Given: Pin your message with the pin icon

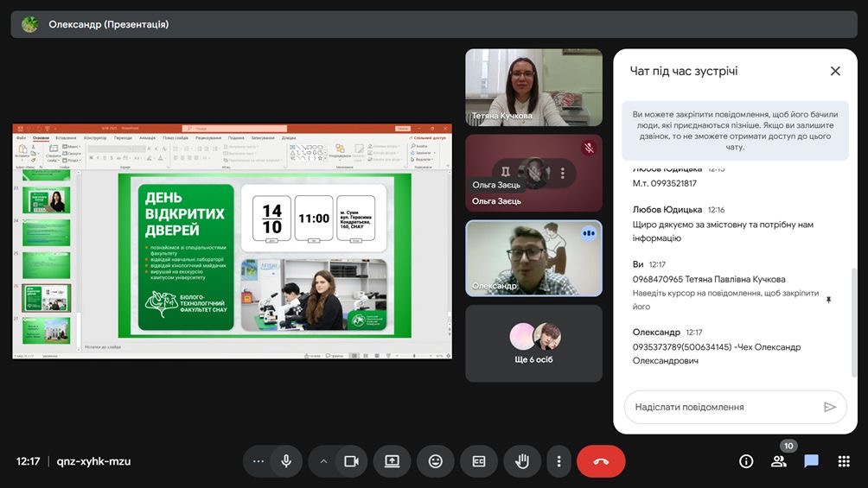Looking at the screenshot, I should (x=828, y=300).
